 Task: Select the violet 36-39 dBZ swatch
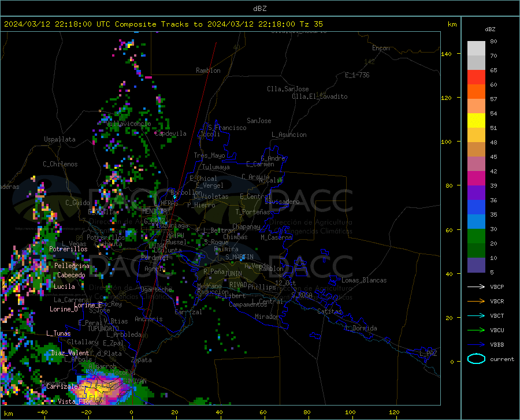click(x=476, y=193)
